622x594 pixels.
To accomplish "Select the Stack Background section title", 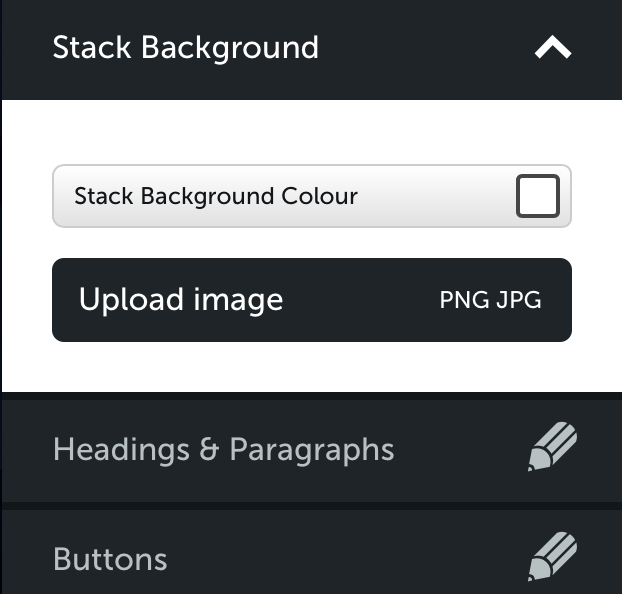I will pos(186,48).
